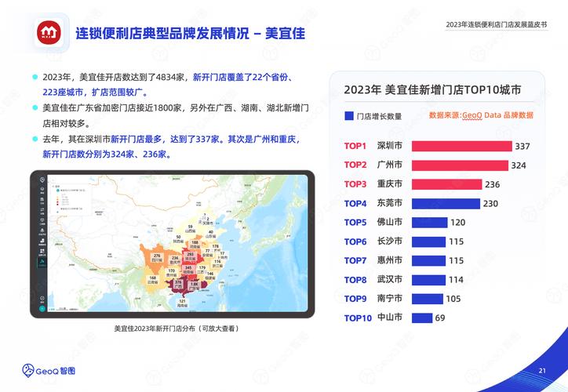The image size is (568, 392).
Task: Click the blue text 223座城市，扩店范围较广
Action: pos(96,93)
